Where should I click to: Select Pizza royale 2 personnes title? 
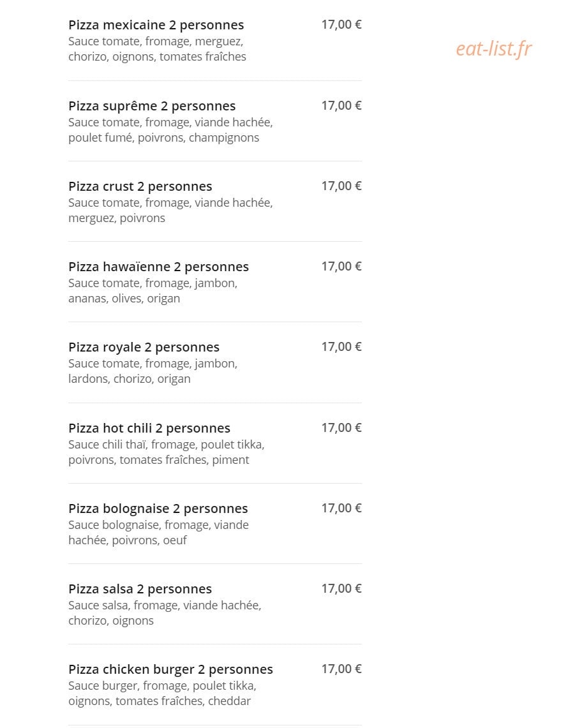coord(144,347)
